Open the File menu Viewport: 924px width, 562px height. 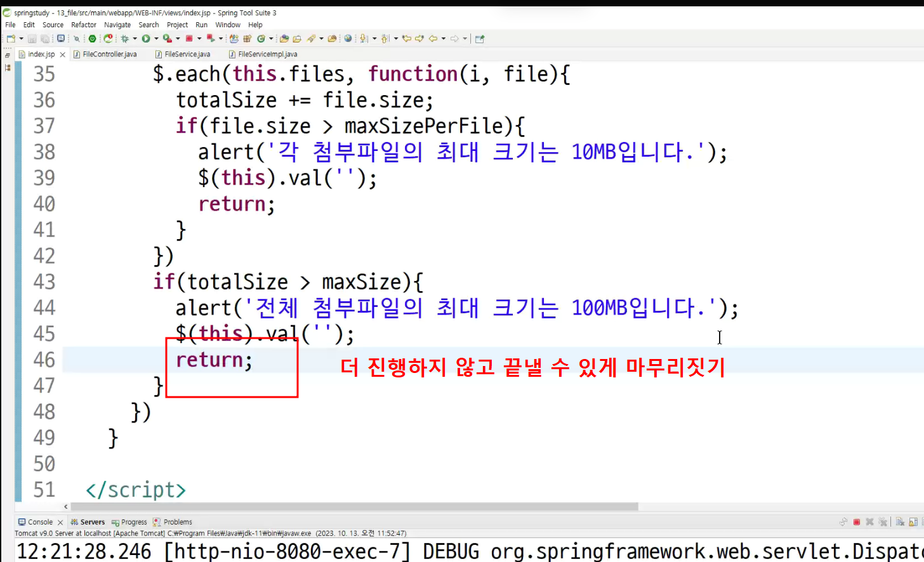click(x=10, y=25)
